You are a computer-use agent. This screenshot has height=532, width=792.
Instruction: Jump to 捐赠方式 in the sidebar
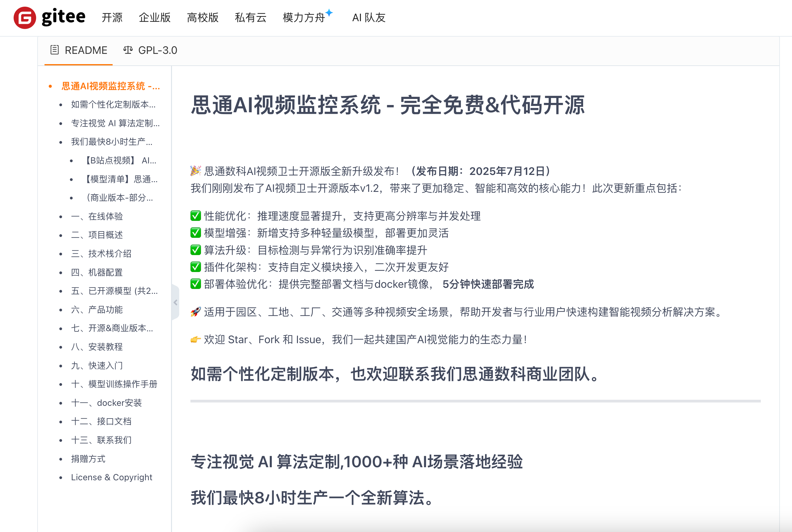point(88,459)
